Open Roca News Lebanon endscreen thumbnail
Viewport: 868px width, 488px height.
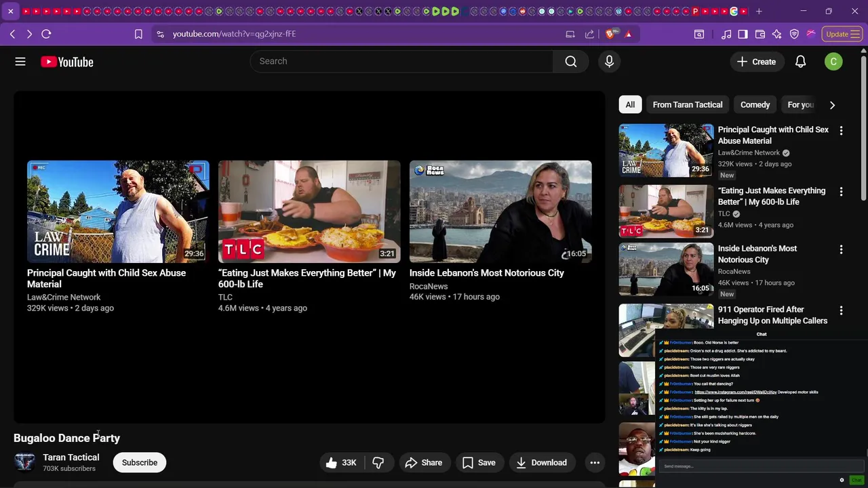[500, 211]
